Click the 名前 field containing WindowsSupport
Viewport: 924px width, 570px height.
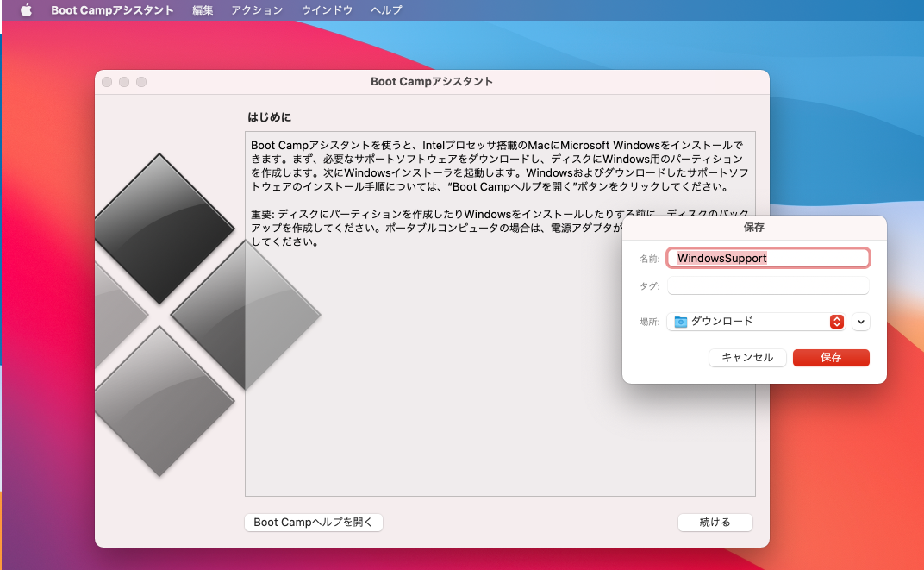point(767,257)
